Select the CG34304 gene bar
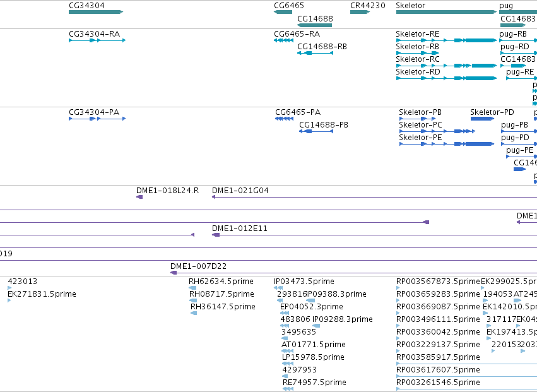The image size is (537, 392). pos(96,12)
